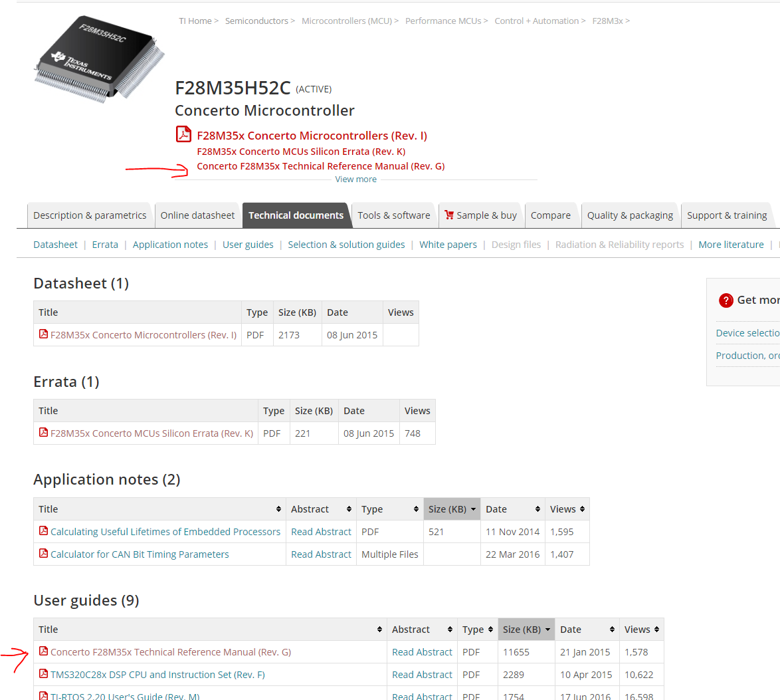The image size is (780, 700).
Task: Open Production sidebar link
Action: click(x=747, y=356)
